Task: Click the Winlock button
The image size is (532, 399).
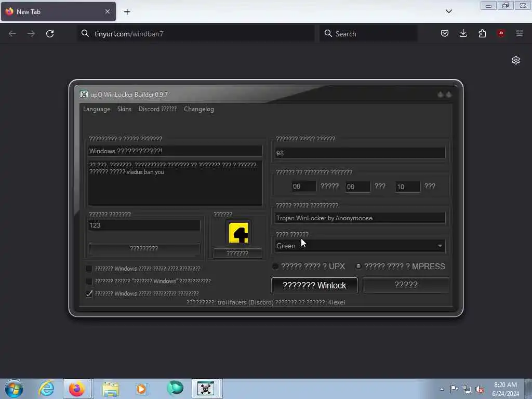Action: tap(314, 285)
